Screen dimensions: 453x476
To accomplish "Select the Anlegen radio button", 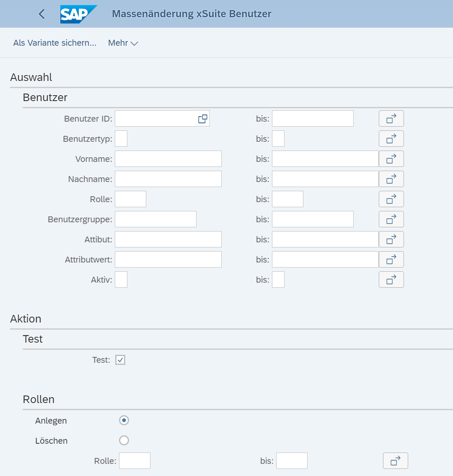I will click(124, 420).
